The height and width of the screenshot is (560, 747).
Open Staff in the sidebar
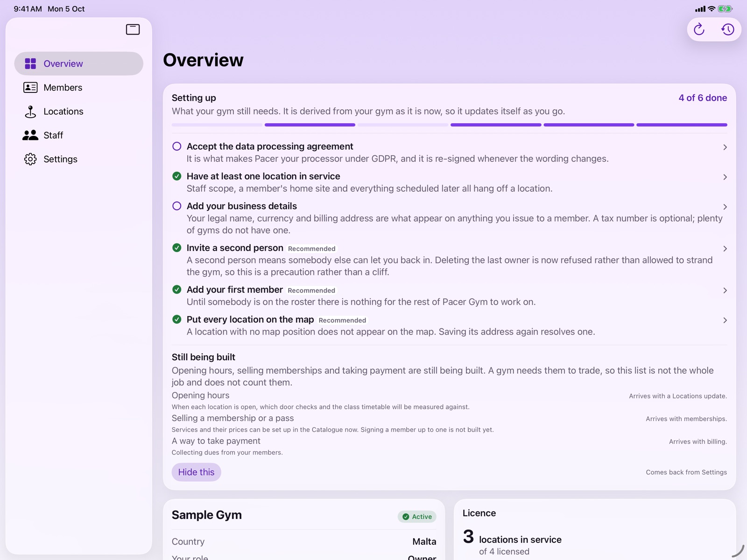pyautogui.click(x=78, y=135)
